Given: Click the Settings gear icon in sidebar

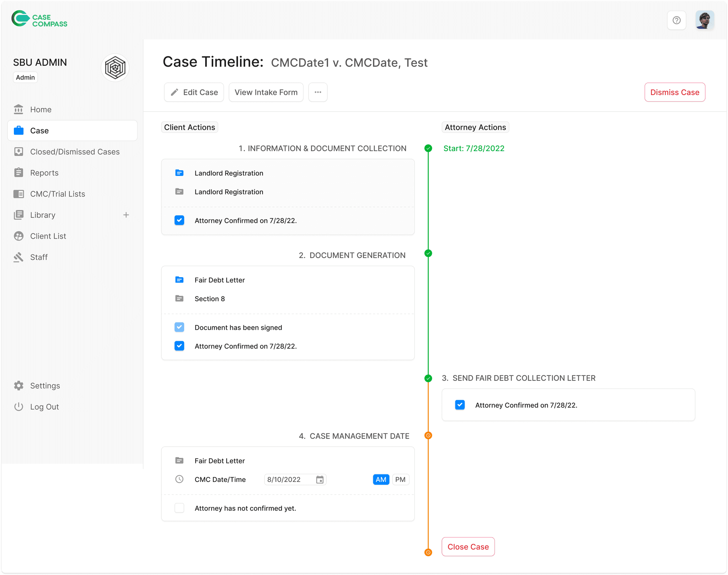Looking at the screenshot, I should click(x=19, y=386).
